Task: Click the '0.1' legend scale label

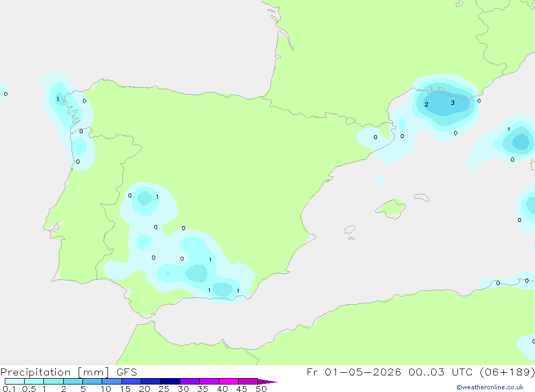Action: point(9,389)
